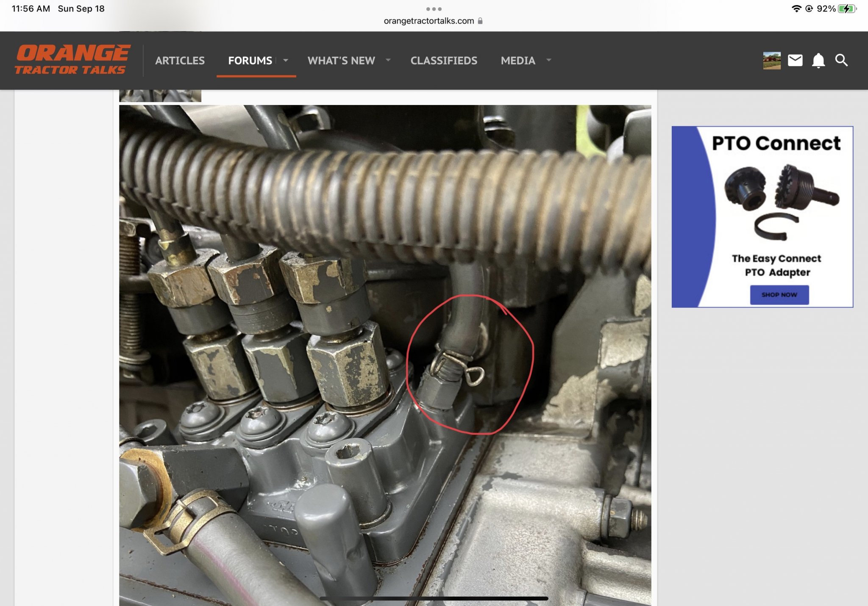Screen dimensions: 868x606
Task: Expand the Forums dropdown arrow
Action: pos(286,61)
